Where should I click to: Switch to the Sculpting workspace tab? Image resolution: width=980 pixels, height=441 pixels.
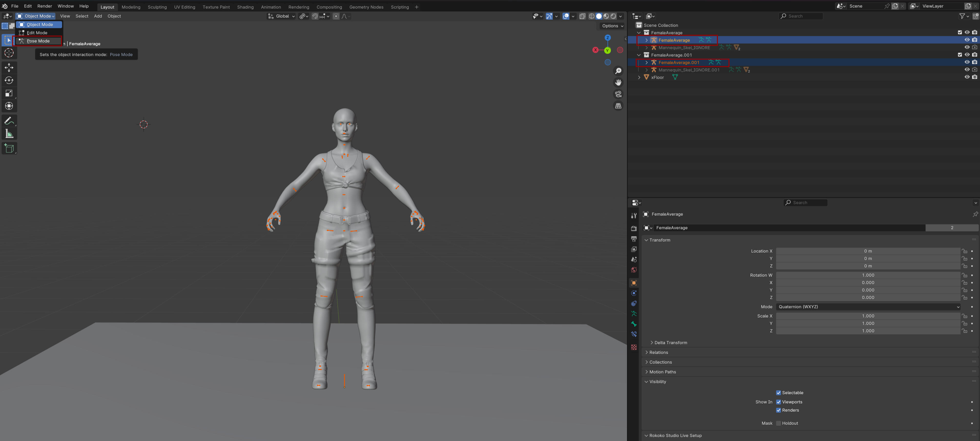[x=157, y=7]
